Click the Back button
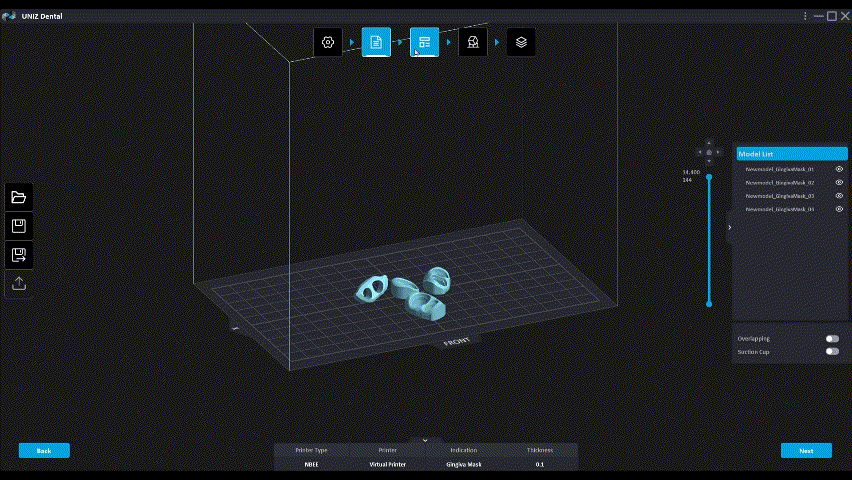Viewport: 852px width, 480px height. click(x=44, y=451)
